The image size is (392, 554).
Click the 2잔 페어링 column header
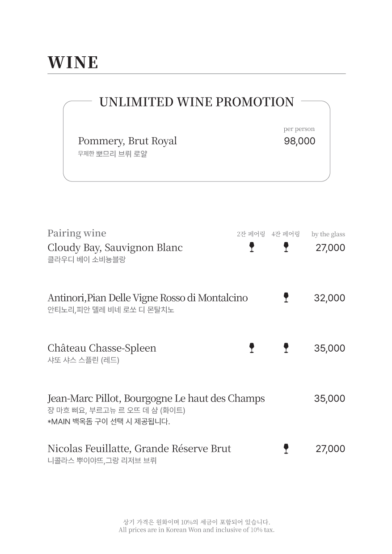[x=251, y=234]
